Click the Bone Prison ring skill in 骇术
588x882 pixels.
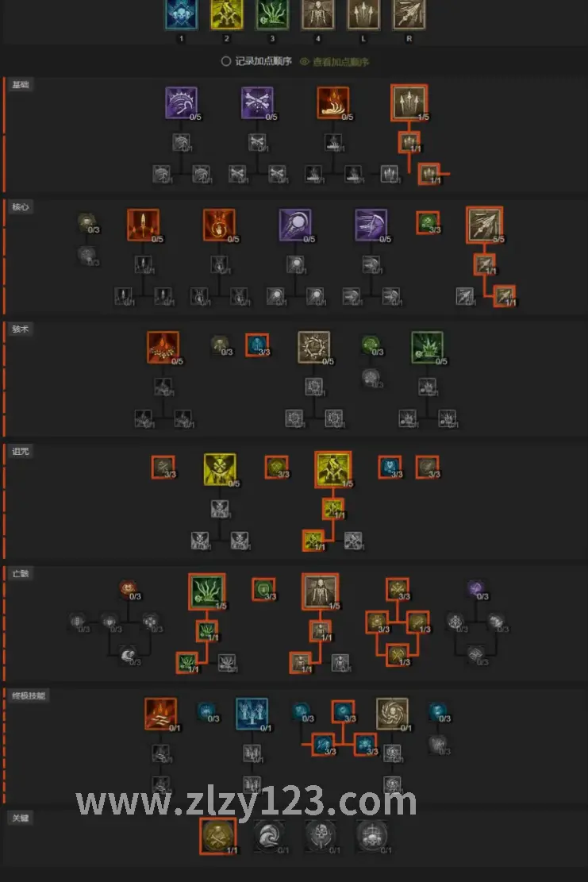313,347
